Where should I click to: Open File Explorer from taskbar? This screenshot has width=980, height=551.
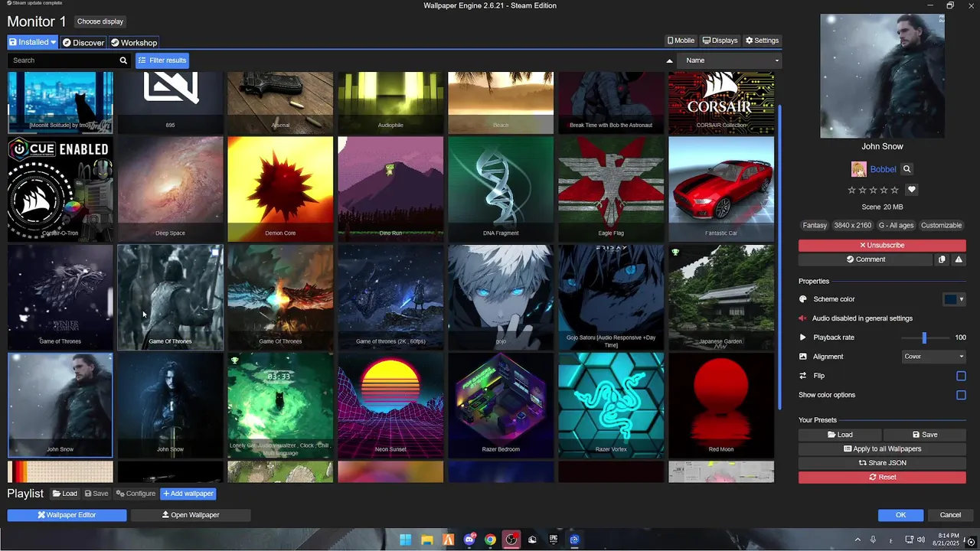tap(426, 540)
